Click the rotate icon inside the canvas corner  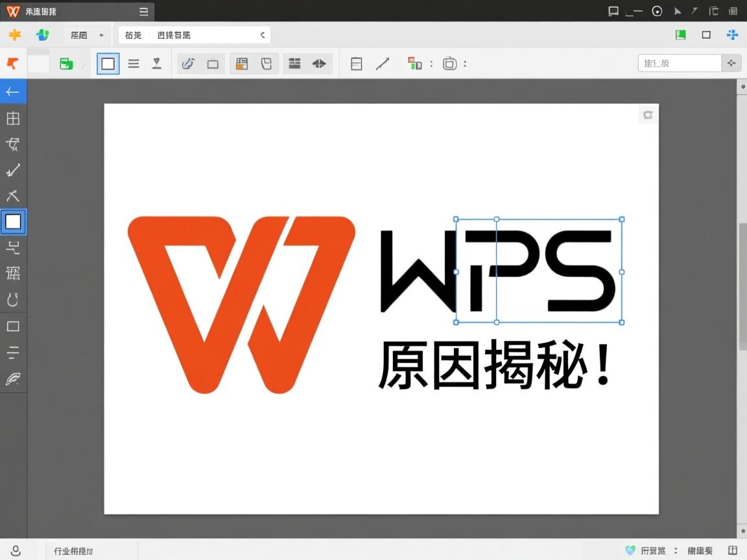pyautogui.click(x=647, y=114)
